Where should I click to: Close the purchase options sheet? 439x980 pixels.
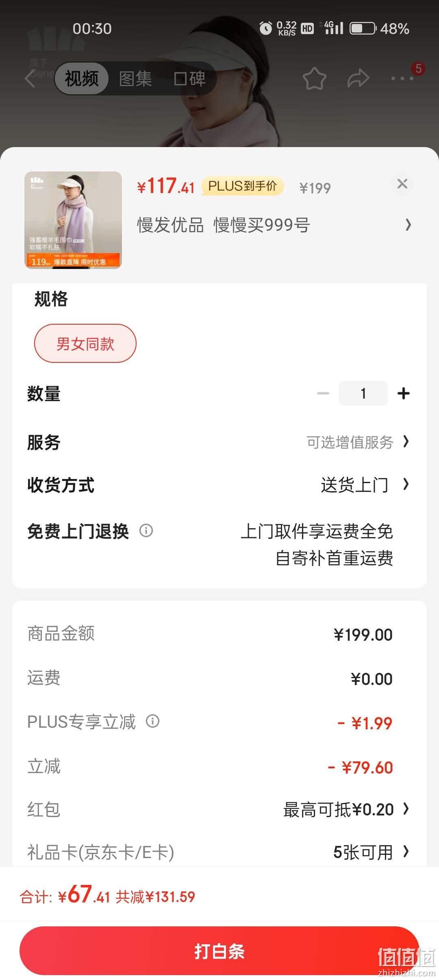(x=402, y=184)
